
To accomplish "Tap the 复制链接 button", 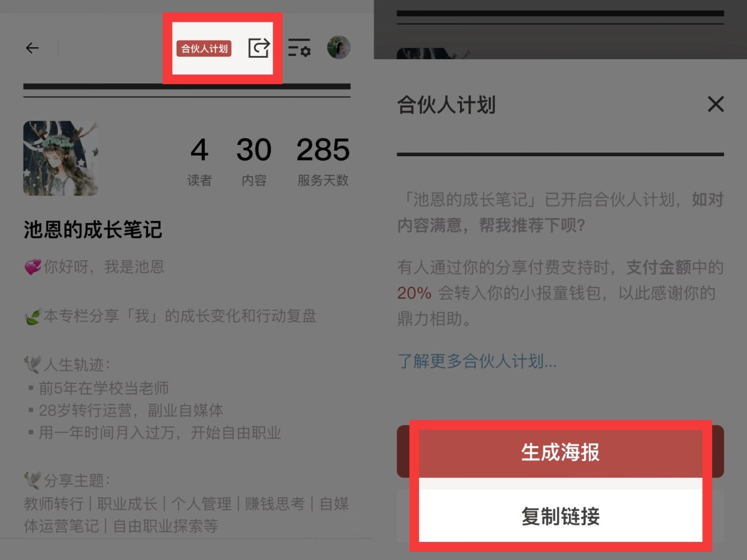I will coord(560,516).
